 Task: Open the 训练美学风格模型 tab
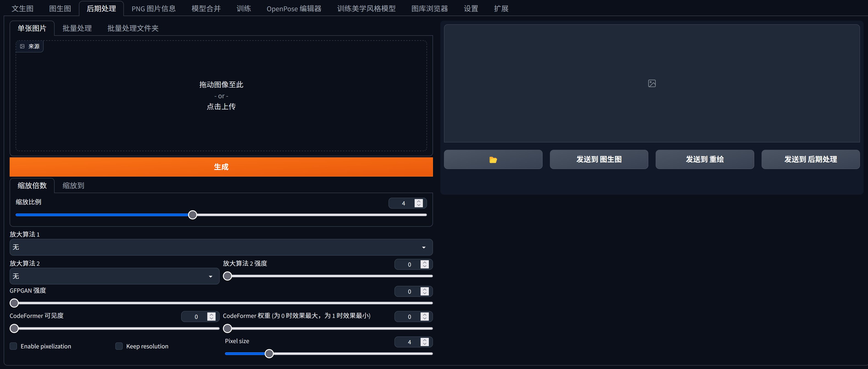[x=366, y=8]
